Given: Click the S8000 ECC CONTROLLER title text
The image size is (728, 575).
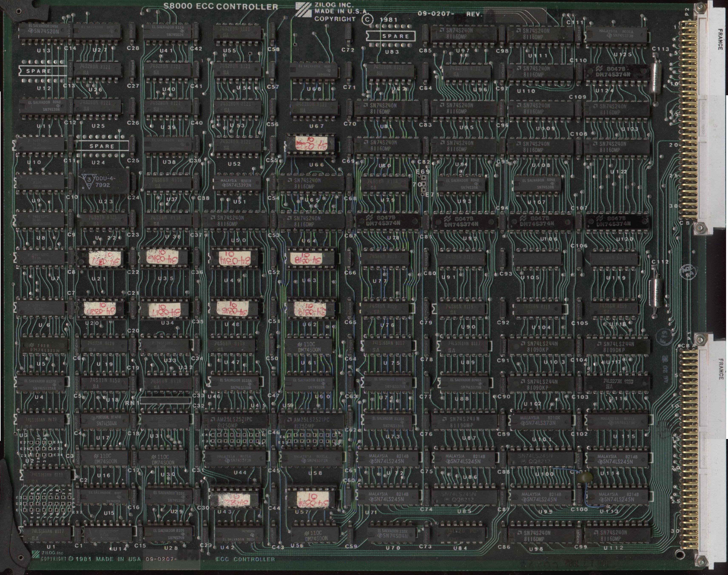Looking at the screenshot, I should (221, 6).
